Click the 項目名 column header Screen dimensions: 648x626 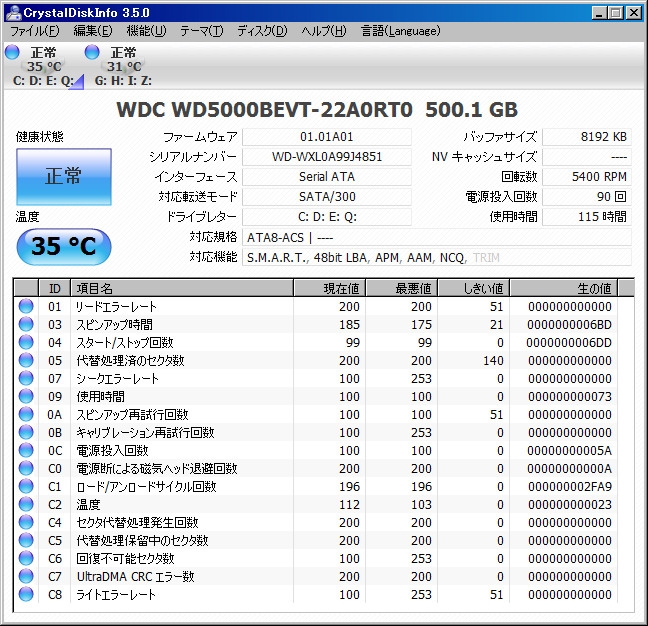tap(182, 288)
